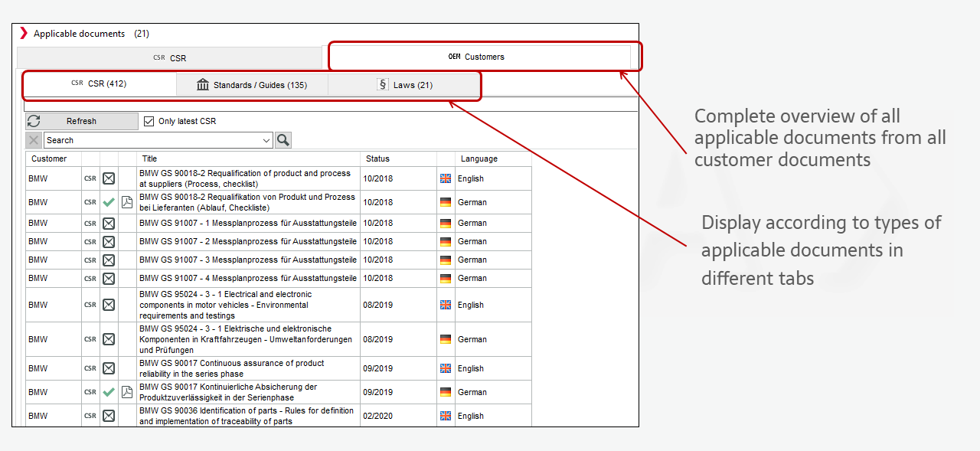The width and height of the screenshot is (980, 451).
Task: Select the Laws (21) tab
Action: click(x=404, y=85)
